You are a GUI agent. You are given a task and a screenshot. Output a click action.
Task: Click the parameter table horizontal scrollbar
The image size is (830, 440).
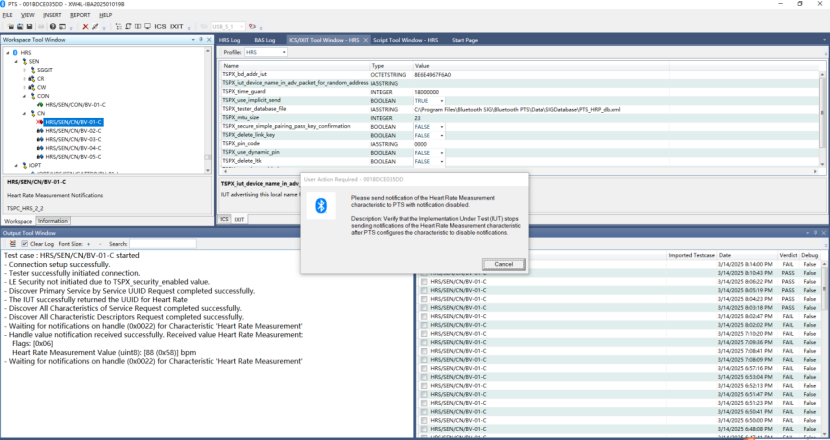pos(520,172)
